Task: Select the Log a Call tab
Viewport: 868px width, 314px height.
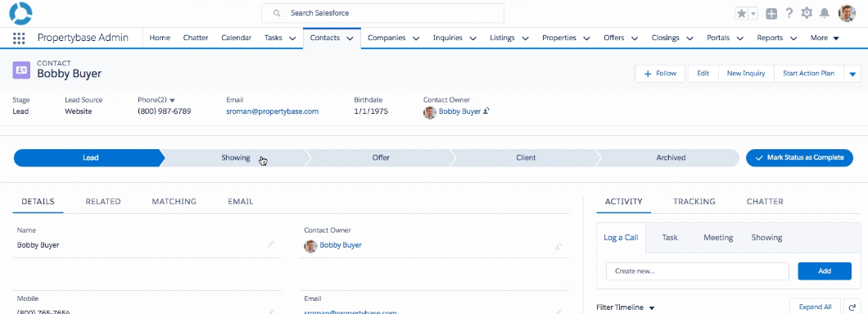Action: coord(621,238)
